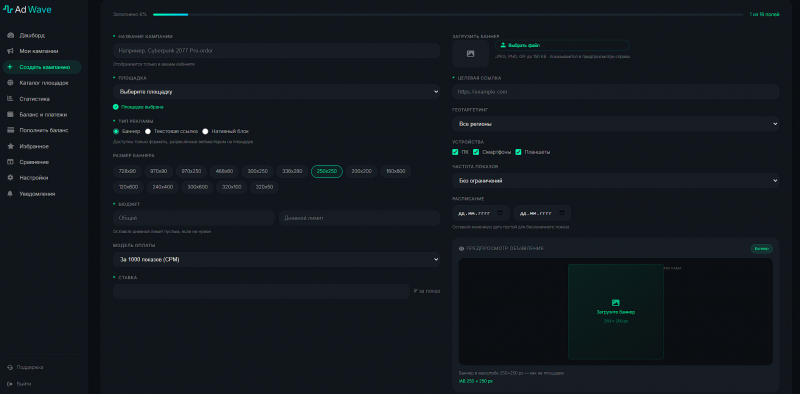Click the wallet icon beside Баланс и платежи
800x394 pixels.
click(10, 114)
